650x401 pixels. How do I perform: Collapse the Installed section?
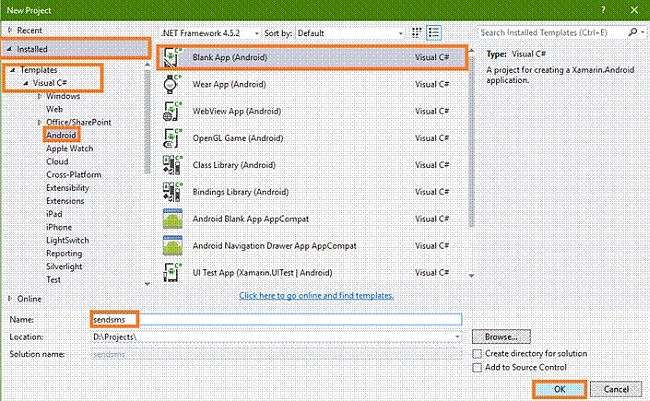pyautogui.click(x=9, y=49)
